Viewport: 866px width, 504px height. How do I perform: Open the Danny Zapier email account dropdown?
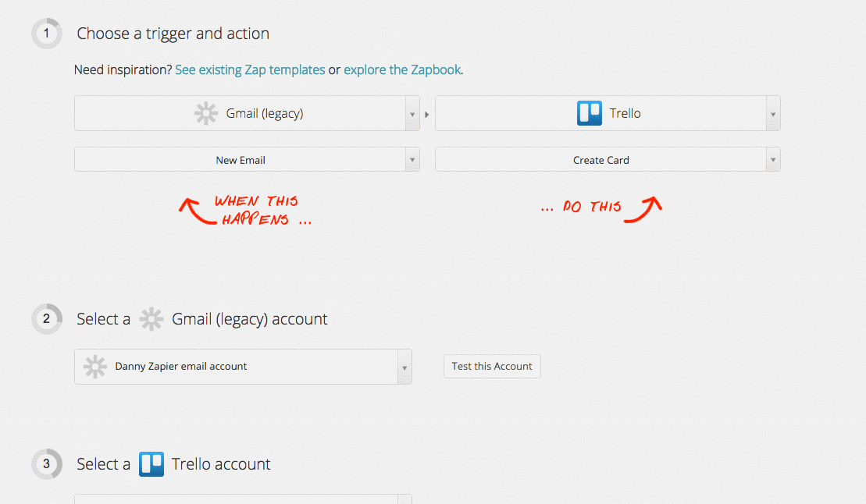(243, 367)
